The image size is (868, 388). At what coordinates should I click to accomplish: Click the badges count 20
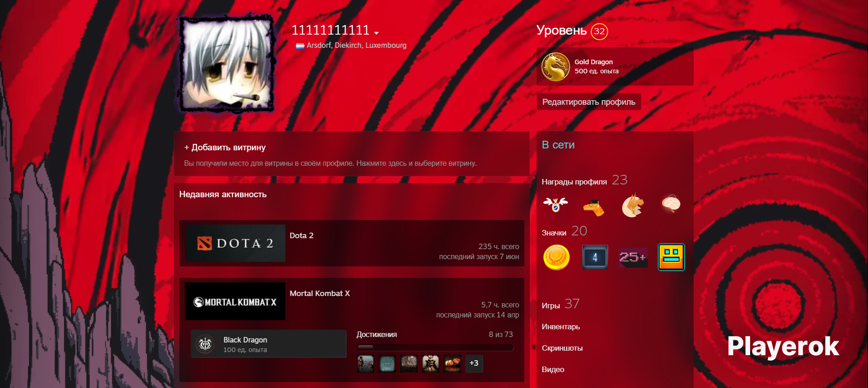[x=579, y=231]
